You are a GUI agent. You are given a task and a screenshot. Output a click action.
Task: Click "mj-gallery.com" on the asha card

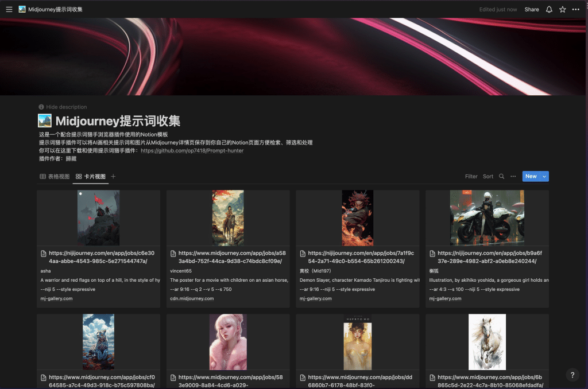56,299
